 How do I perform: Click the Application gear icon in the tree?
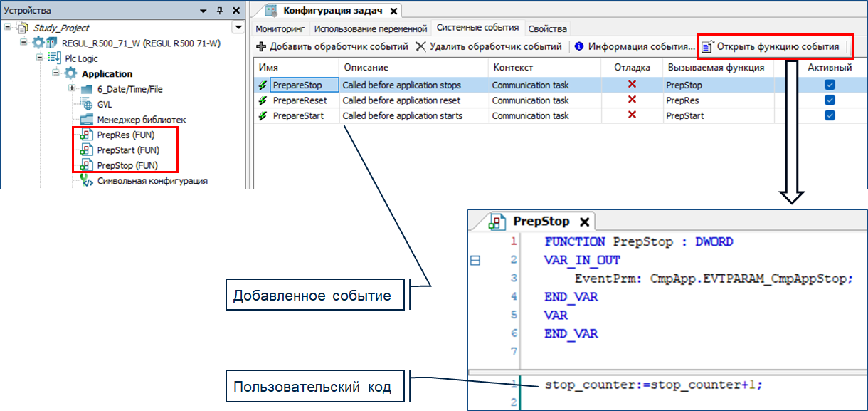point(71,74)
